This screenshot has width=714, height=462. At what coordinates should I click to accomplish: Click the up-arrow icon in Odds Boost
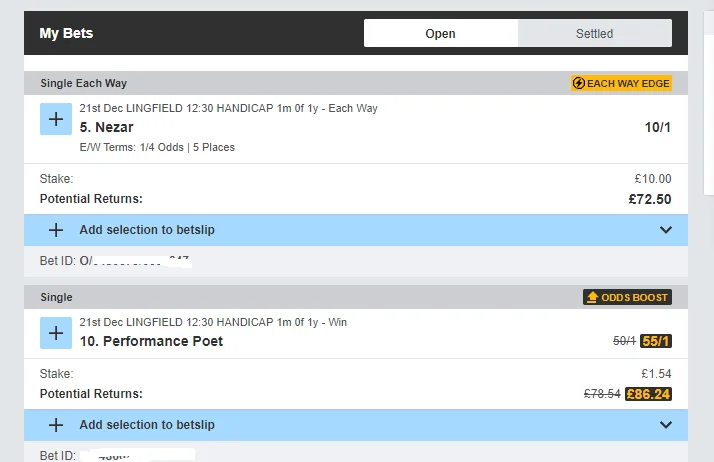tap(592, 297)
